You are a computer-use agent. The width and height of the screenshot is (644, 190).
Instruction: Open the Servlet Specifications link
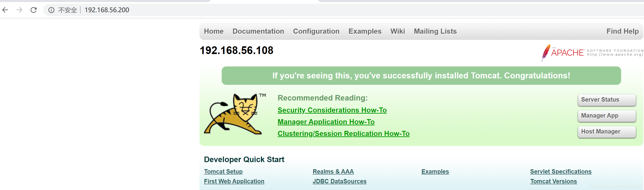[561, 172]
